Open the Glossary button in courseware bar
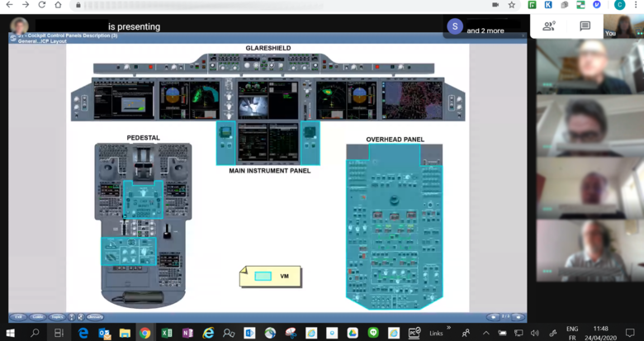Image resolution: width=644 pixels, height=341 pixels. click(x=95, y=317)
